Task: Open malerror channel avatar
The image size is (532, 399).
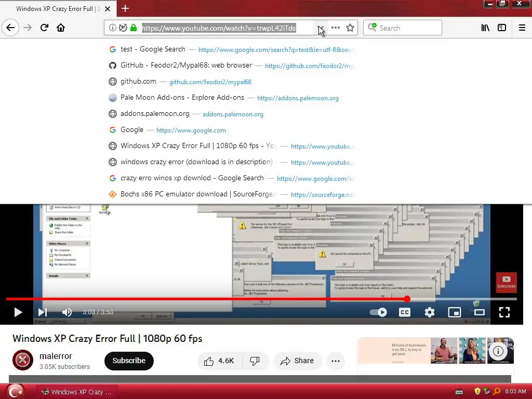Action: click(23, 360)
